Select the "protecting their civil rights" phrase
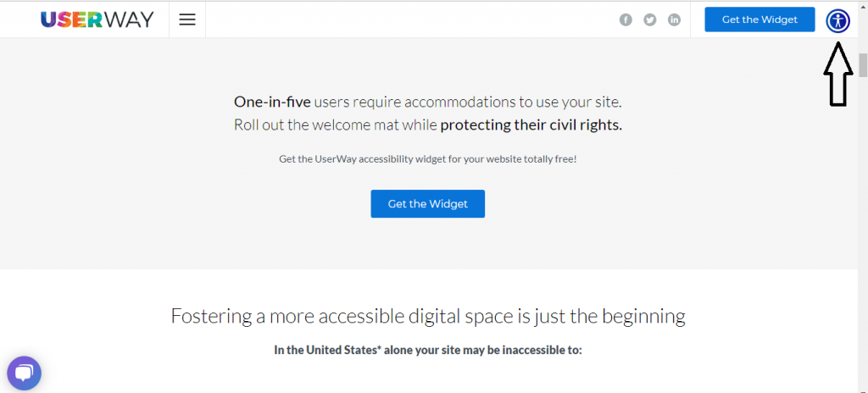 531,125
